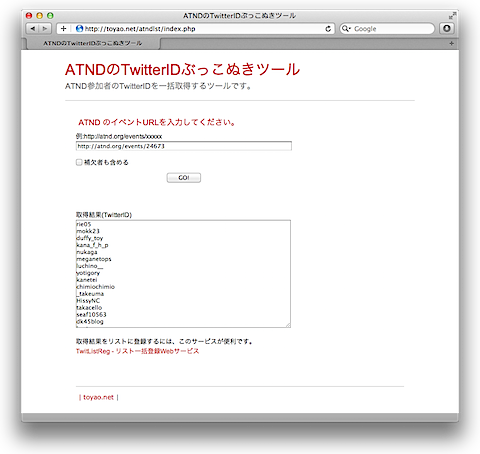Select kanetei in results list
This screenshot has height=454, width=480.
pyautogui.click(x=87, y=280)
